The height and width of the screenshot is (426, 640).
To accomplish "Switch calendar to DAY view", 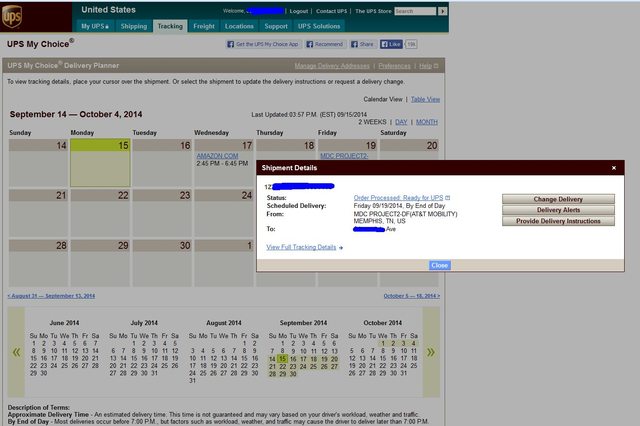I will coord(401,122).
